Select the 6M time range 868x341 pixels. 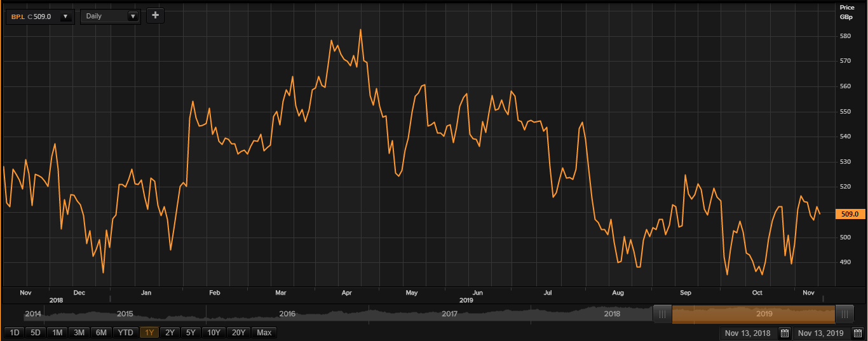click(x=101, y=332)
